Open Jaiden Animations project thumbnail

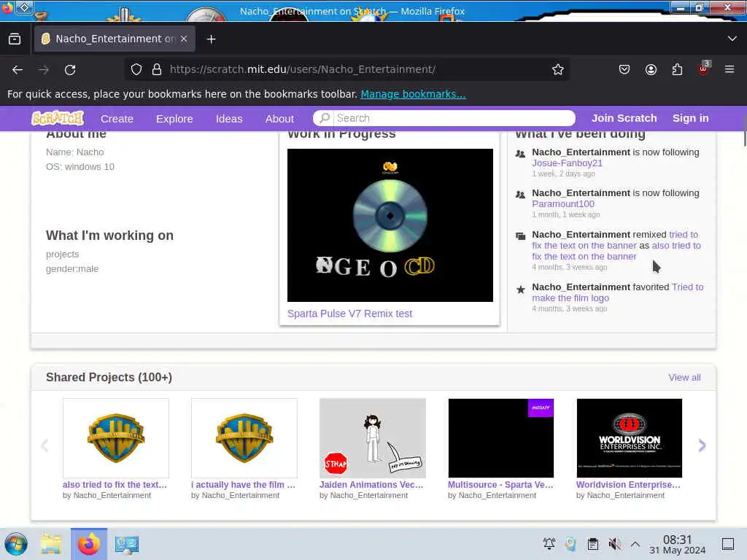coord(373,438)
